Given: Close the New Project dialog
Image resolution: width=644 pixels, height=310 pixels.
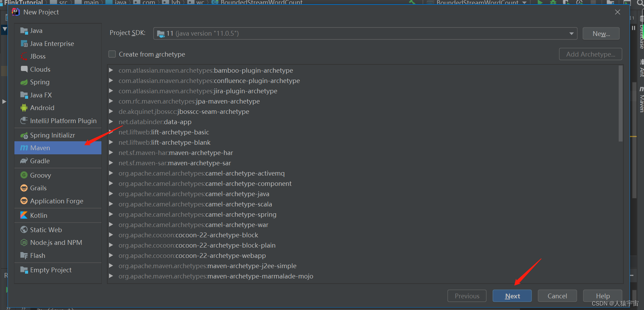Looking at the screenshot, I should pyautogui.click(x=618, y=12).
